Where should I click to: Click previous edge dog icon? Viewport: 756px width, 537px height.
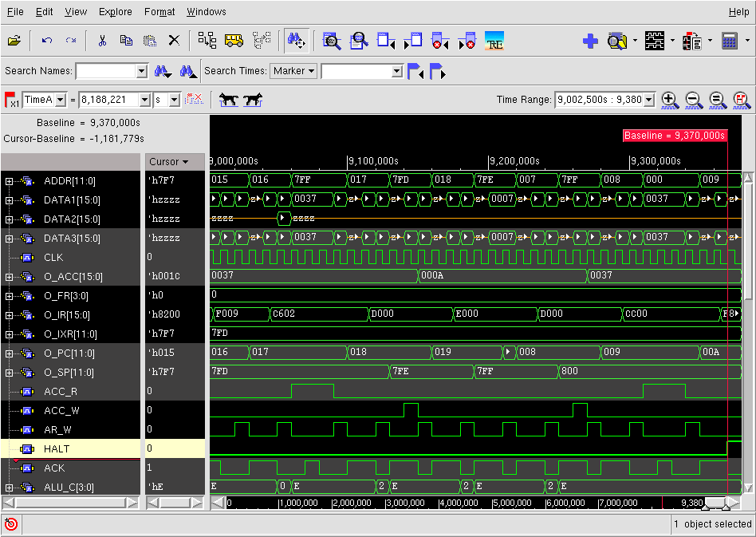(229, 100)
